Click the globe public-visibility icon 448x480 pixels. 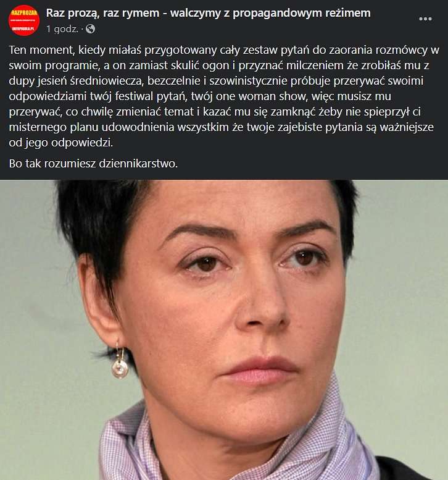click(x=91, y=29)
